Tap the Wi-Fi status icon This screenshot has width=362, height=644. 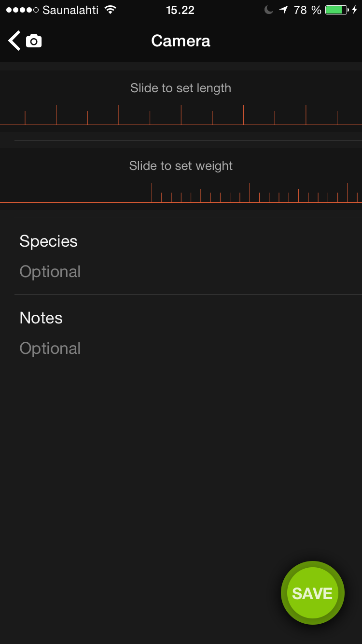(111, 10)
